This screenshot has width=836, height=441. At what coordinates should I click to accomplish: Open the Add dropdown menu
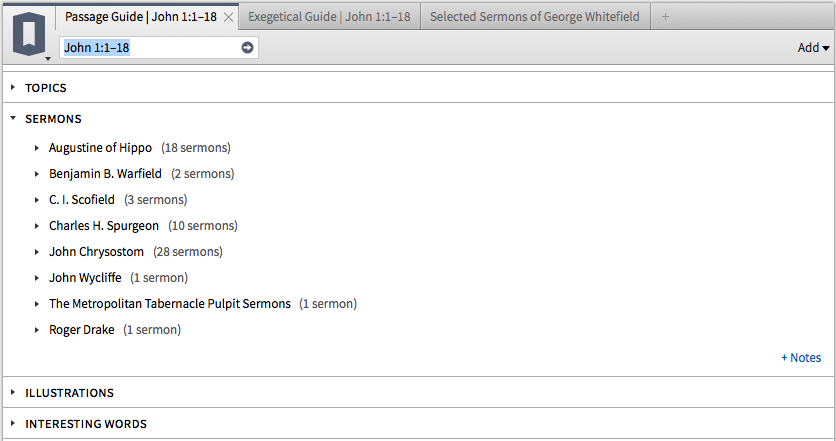tap(813, 47)
